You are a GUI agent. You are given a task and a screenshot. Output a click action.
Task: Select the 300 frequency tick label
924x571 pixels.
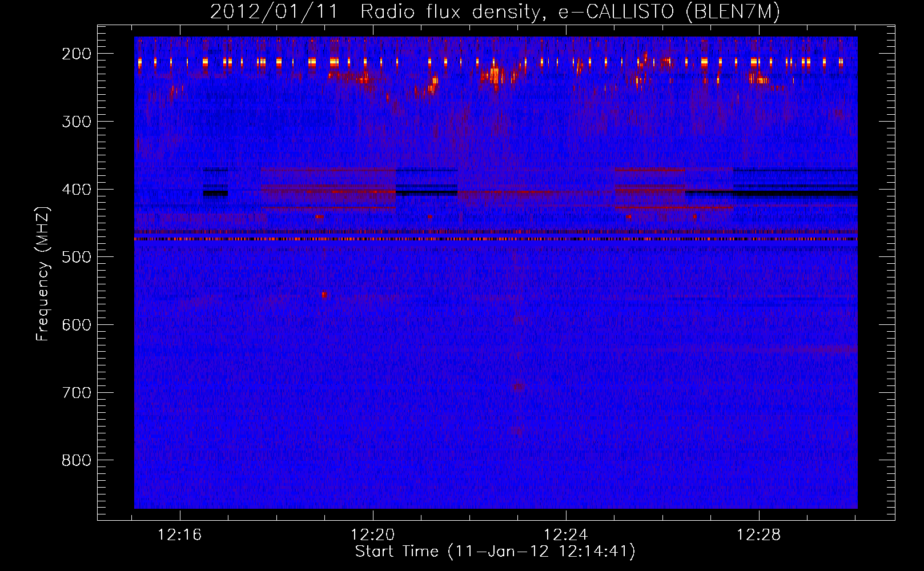coord(76,122)
